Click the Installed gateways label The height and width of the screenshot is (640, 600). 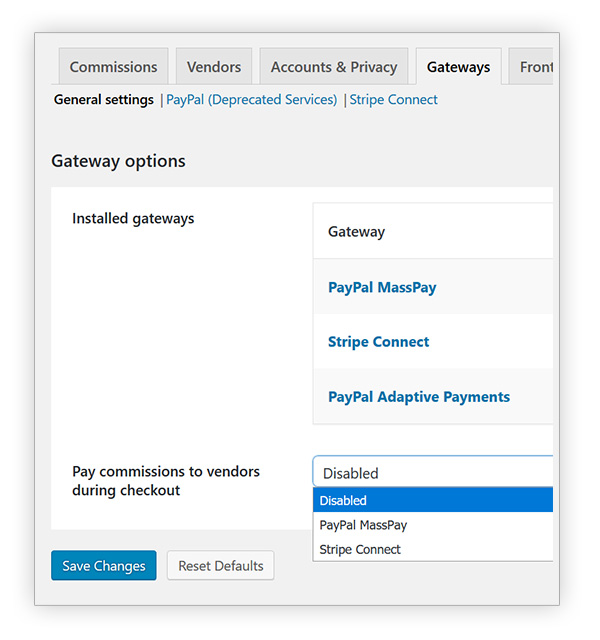point(133,219)
